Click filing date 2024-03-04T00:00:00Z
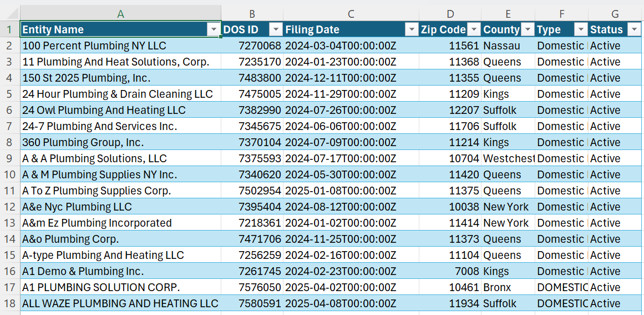The width and height of the screenshot is (644, 315). coord(351,46)
